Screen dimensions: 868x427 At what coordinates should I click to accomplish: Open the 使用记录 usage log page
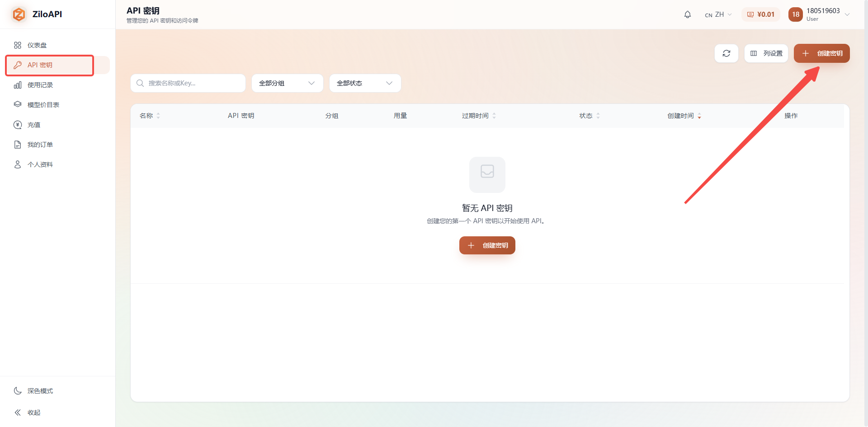57,85
